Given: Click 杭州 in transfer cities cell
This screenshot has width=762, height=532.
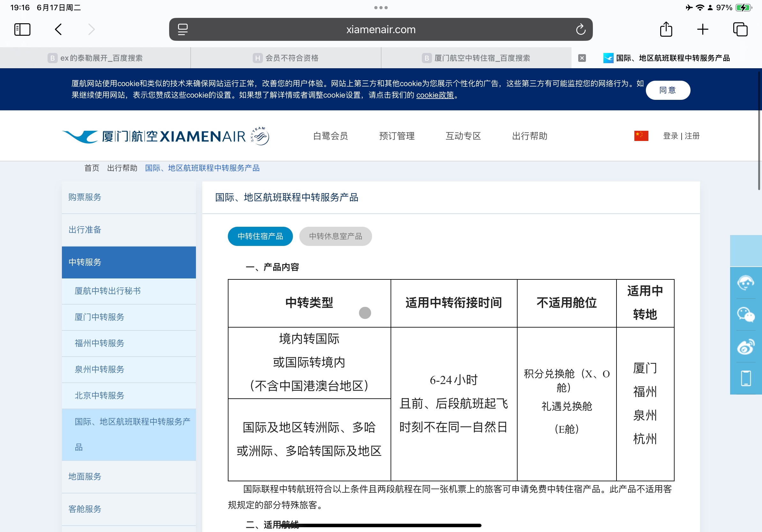Looking at the screenshot, I should pyautogui.click(x=645, y=439).
